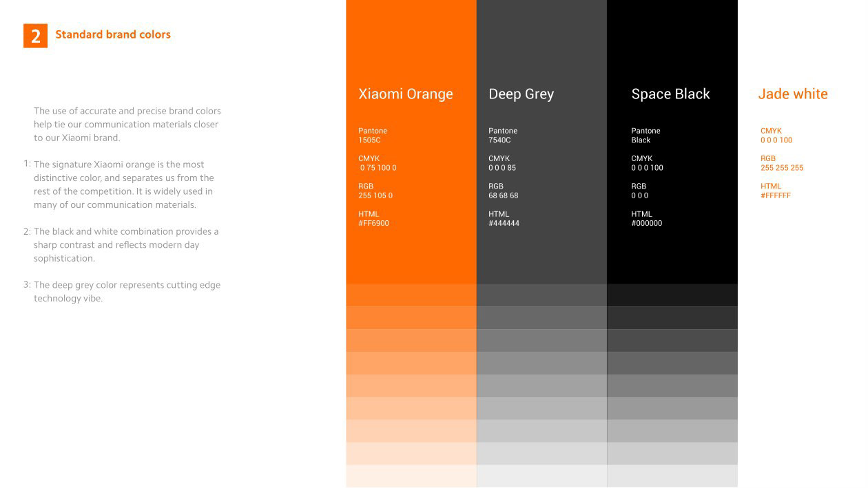Select the RGB value '0 0 0'
The height and width of the screenshot is (488, 868).
(640, 195)
